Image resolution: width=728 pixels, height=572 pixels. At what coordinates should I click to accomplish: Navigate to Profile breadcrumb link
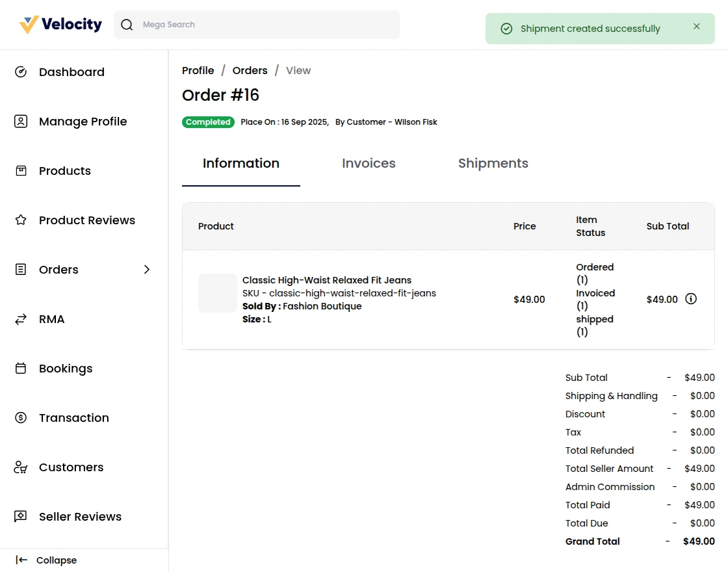198,71
